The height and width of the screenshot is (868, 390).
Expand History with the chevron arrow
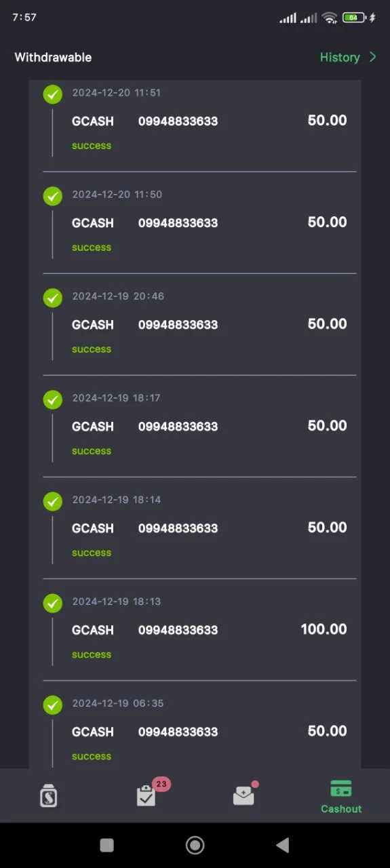[372, 57]
